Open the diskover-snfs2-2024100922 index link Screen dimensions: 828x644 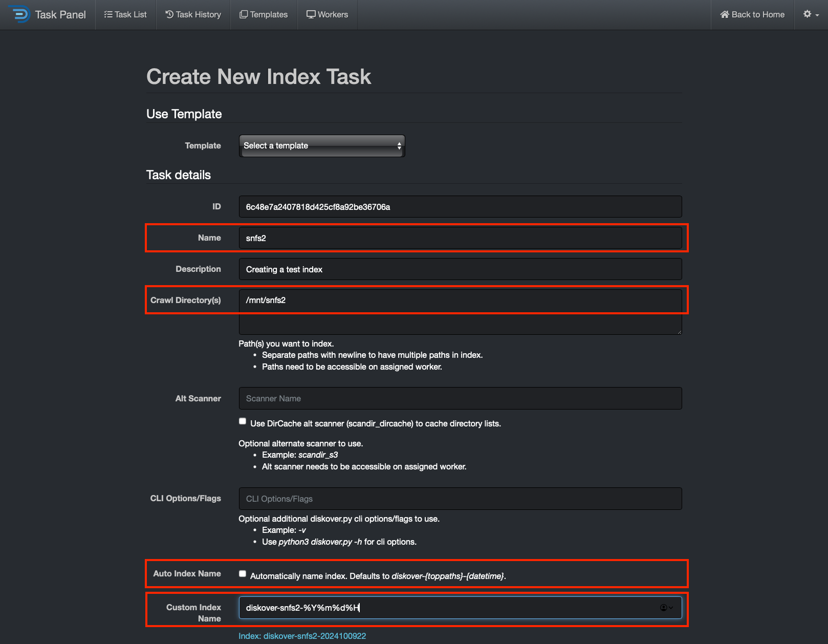pos(302,636)
